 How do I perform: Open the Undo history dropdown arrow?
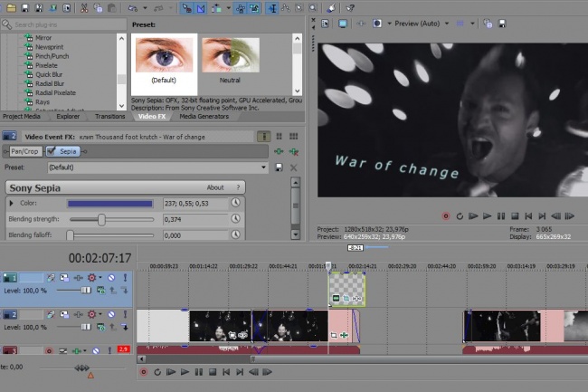tap(145, 8)
